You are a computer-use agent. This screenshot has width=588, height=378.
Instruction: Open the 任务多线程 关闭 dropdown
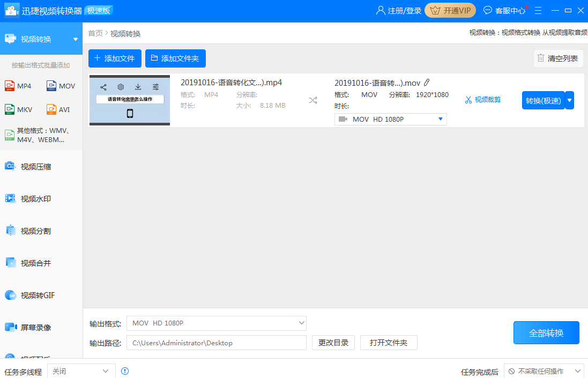81,371
